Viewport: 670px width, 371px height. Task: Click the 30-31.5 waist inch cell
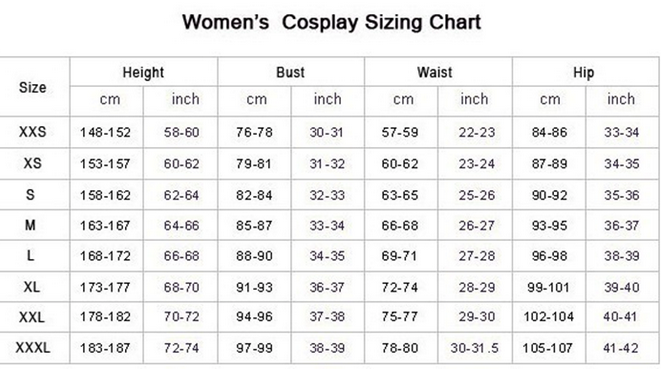tap(474, 348)
